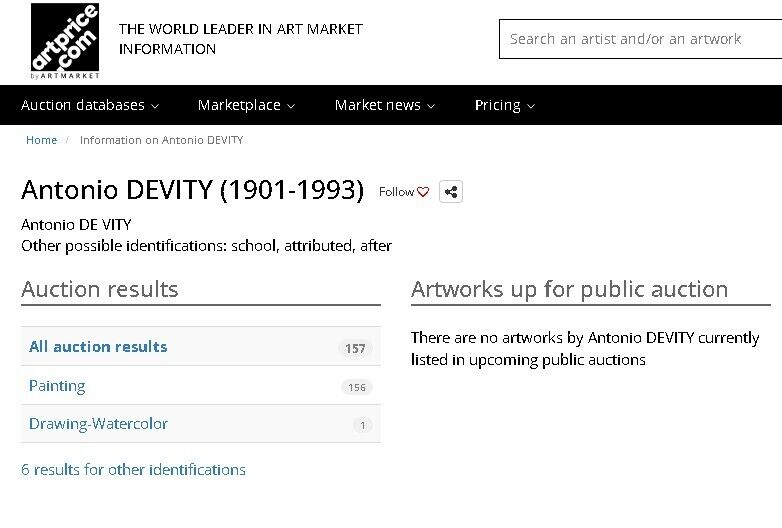Expand the Marketplace menu chevron
Screen dimensions: 782x528
pos(291,106)
